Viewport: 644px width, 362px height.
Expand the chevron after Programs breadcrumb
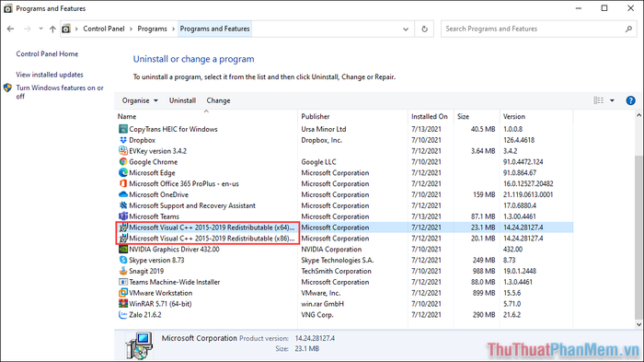pyautogui.click(x=173, y=29)
